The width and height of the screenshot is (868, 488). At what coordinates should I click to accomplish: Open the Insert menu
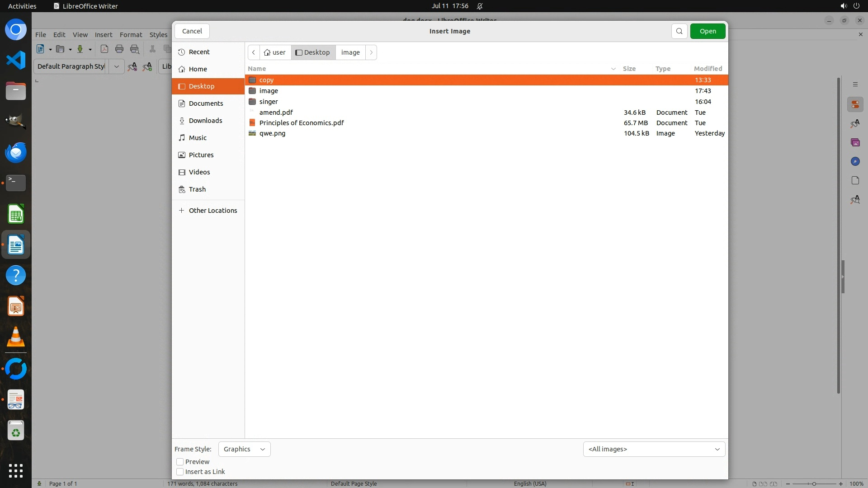(x=103, y=35)
